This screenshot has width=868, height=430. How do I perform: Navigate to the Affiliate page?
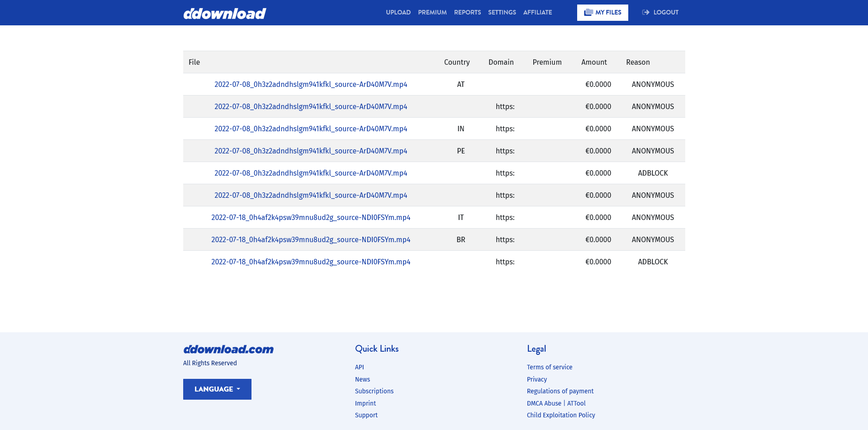click(537, 12)
